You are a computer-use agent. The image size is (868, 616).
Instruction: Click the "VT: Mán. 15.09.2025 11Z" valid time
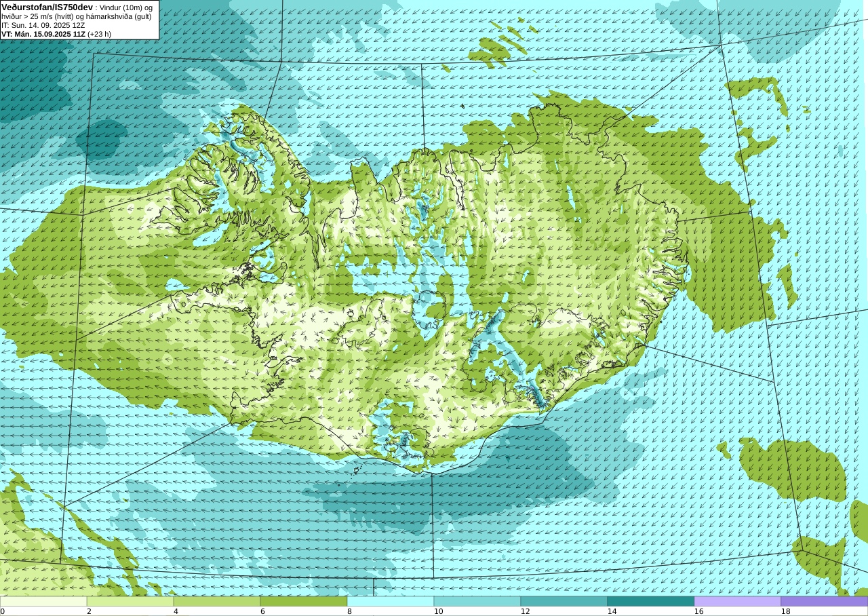point(43,34)
